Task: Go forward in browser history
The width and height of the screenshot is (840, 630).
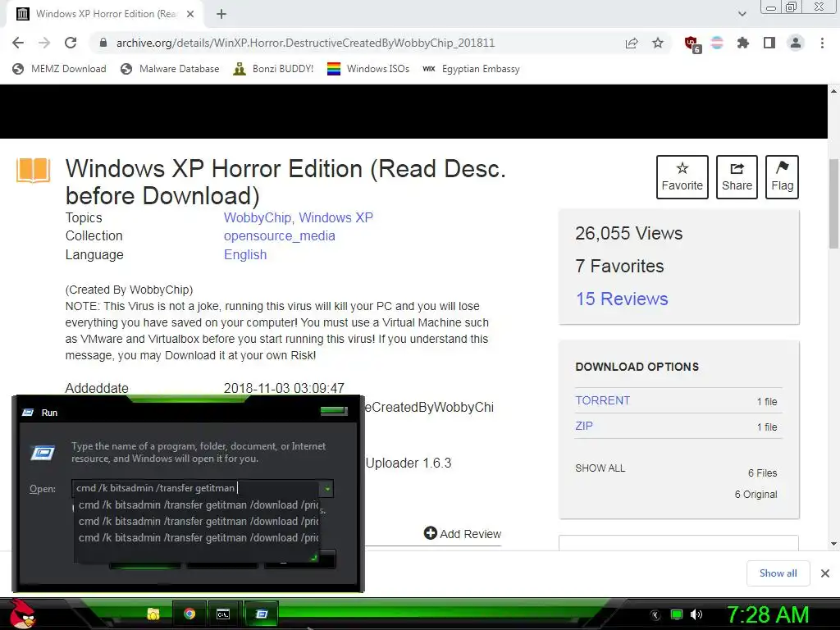Action: pos(44,43)
